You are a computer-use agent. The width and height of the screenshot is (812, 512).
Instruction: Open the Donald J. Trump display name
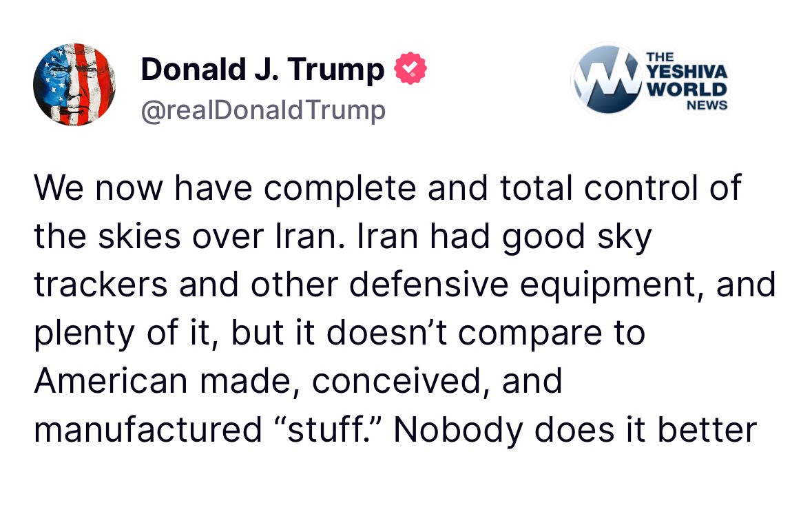pyautogui.click(x=262, y=70)
